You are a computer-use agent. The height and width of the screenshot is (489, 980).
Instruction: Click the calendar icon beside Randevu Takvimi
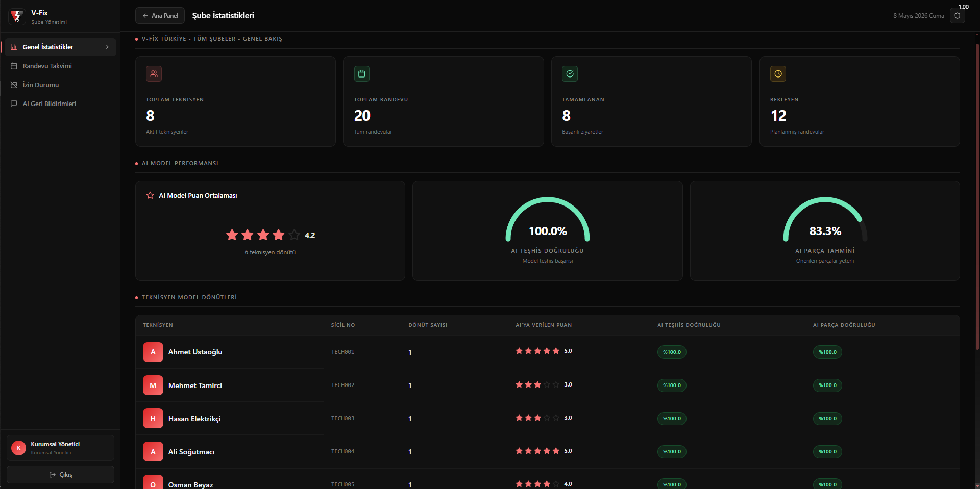(14, 66)
